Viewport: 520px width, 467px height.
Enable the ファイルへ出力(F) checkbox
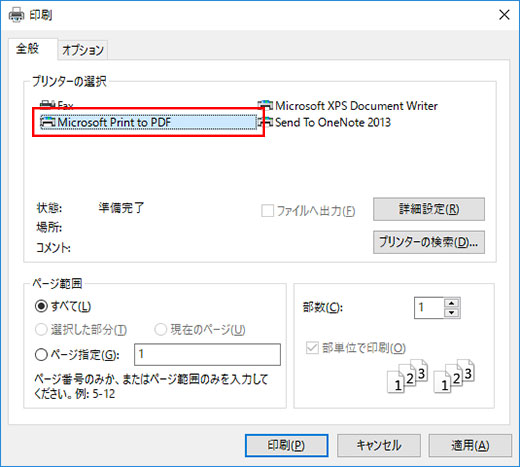coord(268,211)
